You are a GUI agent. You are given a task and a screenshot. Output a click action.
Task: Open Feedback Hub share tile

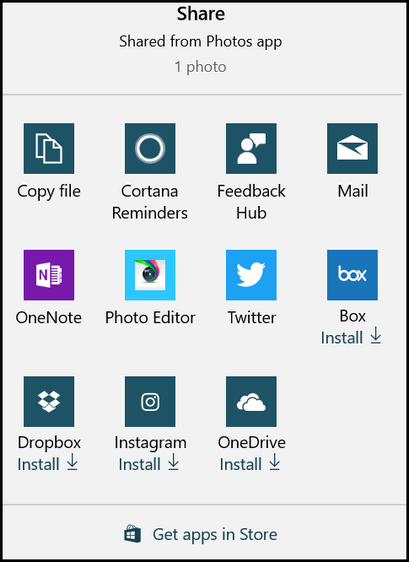[251, 148]
